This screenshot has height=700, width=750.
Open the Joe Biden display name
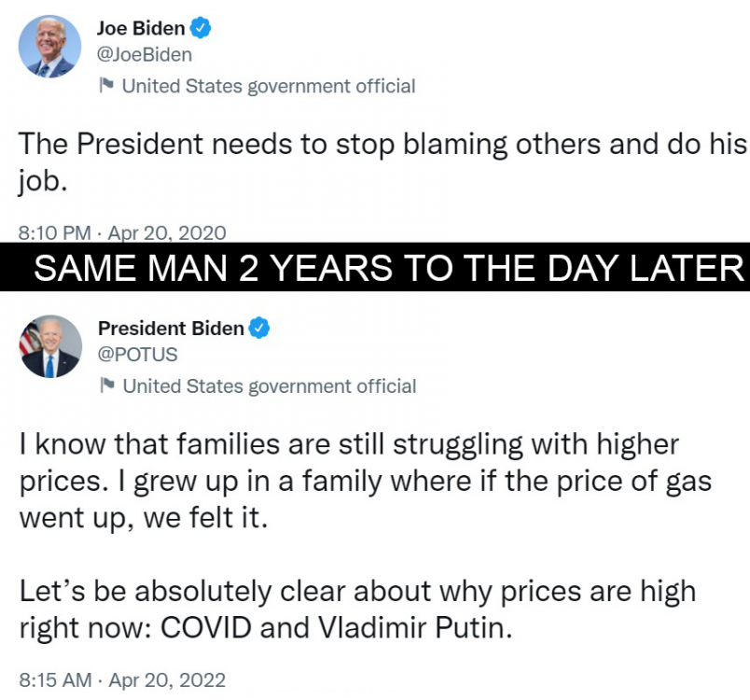141,28
